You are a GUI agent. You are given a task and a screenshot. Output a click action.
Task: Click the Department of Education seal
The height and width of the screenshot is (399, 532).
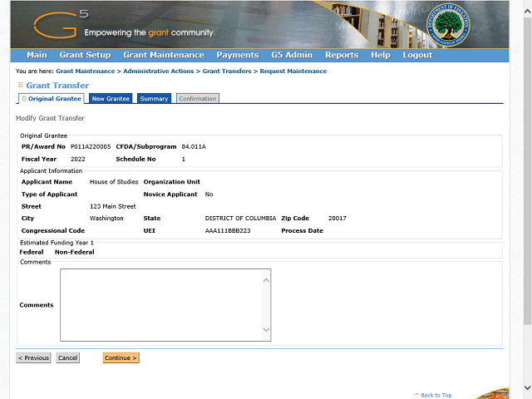pos(448,25)
